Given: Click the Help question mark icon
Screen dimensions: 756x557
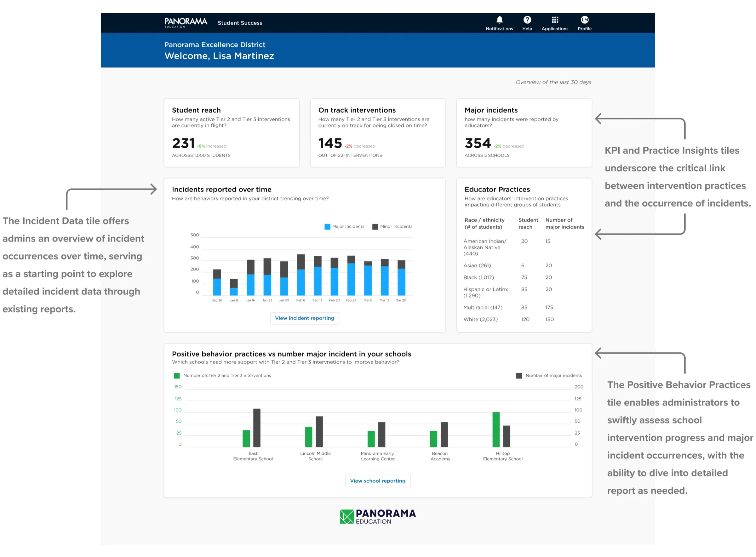Looking at the screenshot, I should point(527,20).
